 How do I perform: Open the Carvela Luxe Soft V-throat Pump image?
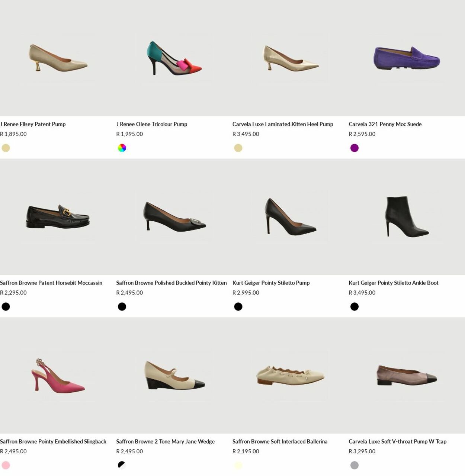[407, 376]
